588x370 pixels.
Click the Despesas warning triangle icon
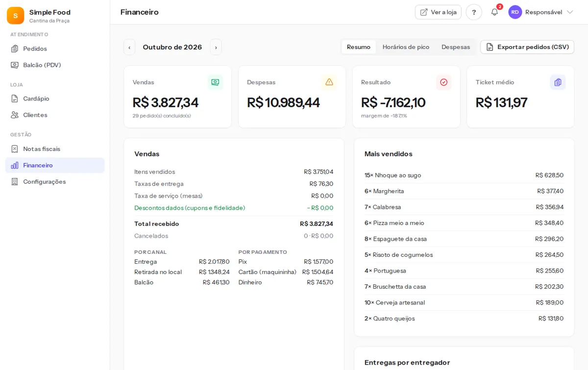(x=329, y=82)
